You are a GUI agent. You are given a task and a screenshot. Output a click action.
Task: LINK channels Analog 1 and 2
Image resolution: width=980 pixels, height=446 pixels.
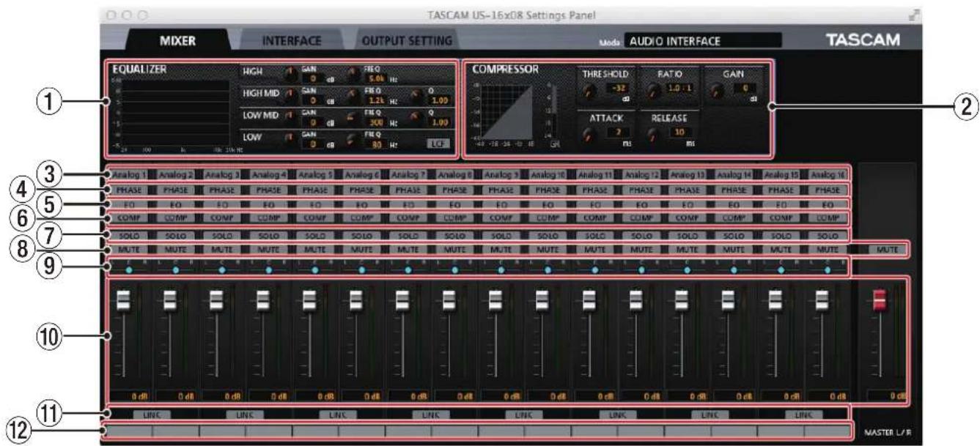click(x=152, y=415)
